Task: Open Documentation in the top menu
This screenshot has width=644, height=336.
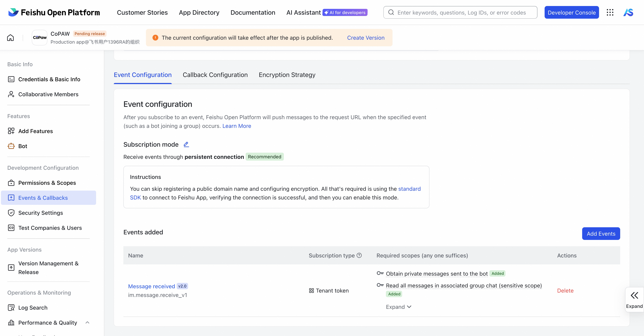Action: (x=253, y=12)
